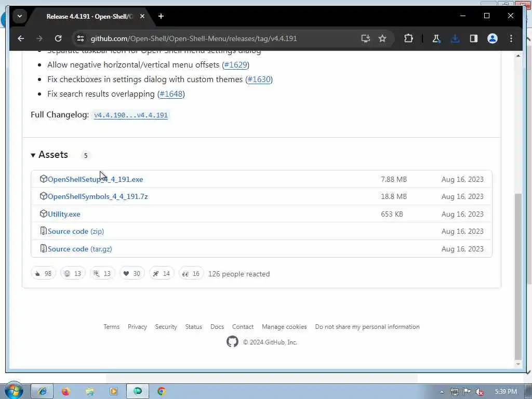Download Utility.exe asset

[x=64, y=214]
